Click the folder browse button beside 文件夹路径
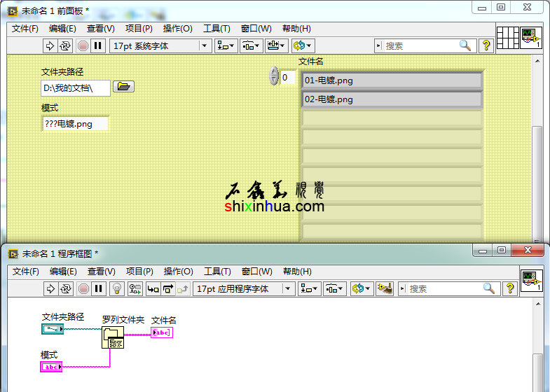 (x=123, y=87)
